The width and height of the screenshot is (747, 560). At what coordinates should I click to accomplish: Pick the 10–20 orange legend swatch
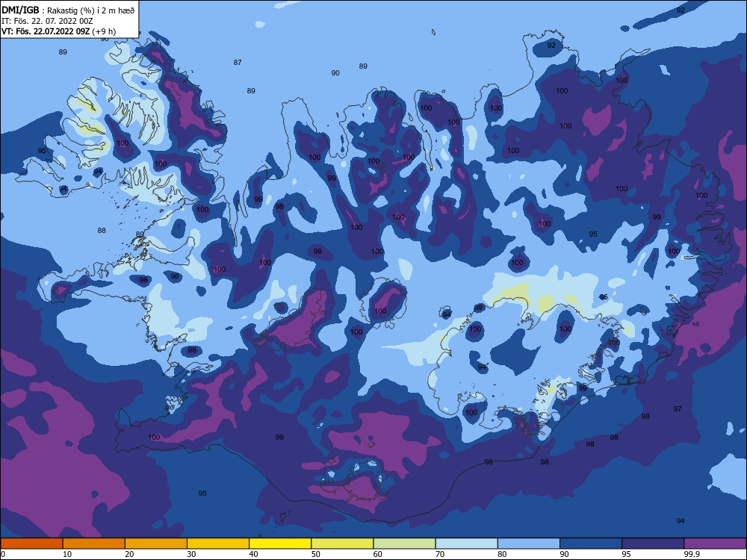point(94,544)
